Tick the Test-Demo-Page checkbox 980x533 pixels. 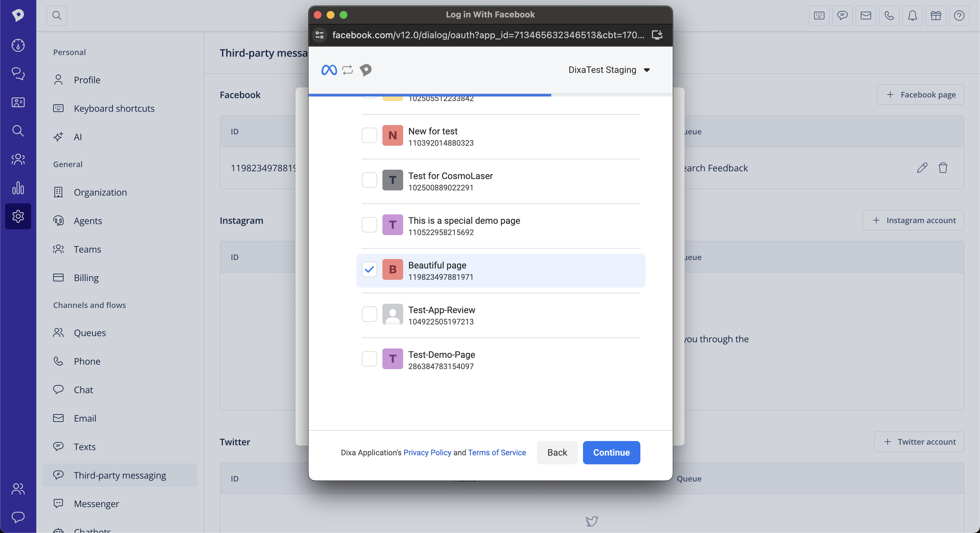(369, 359)
